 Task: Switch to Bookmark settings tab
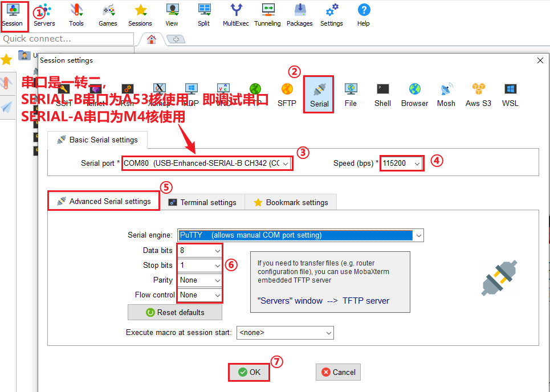point(291,202)
